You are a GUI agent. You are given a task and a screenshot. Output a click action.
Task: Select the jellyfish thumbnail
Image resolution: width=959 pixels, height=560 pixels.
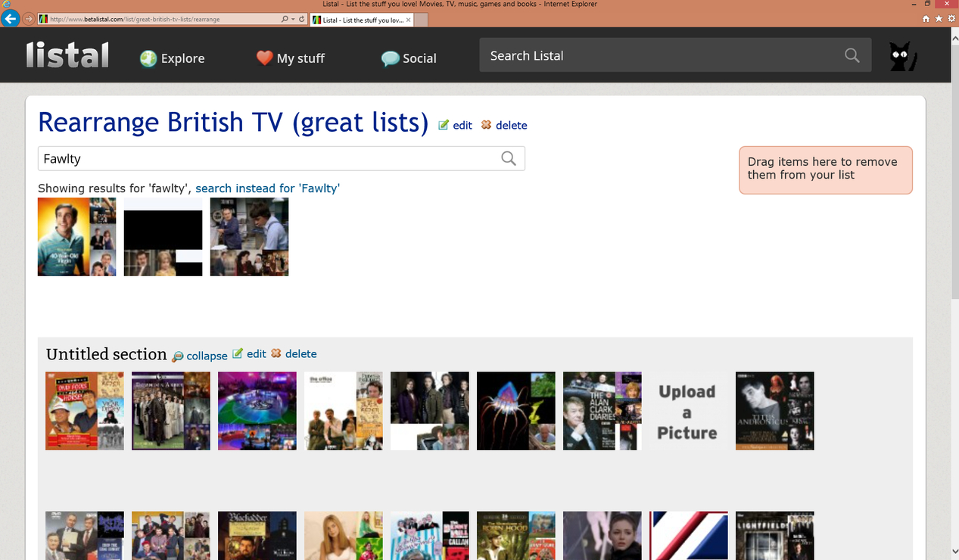pyautogui.click(x=516, y=411)
